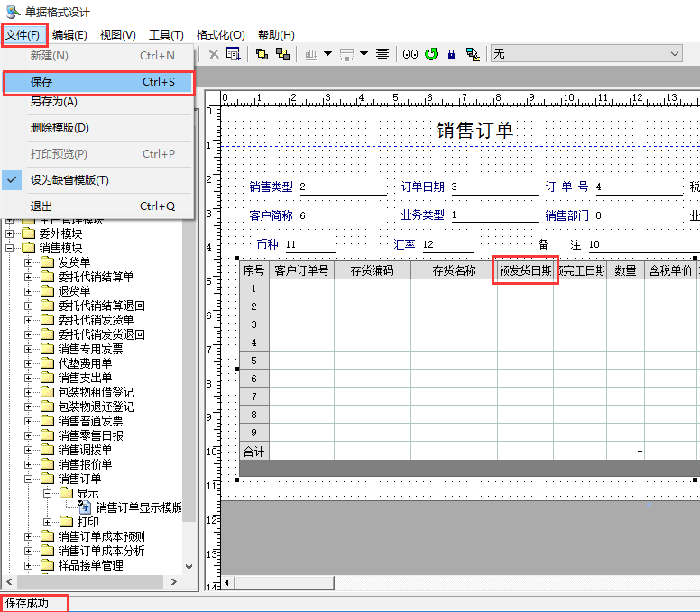
Task: Click the delete X toolbar icon
Action: pos(214,54)
